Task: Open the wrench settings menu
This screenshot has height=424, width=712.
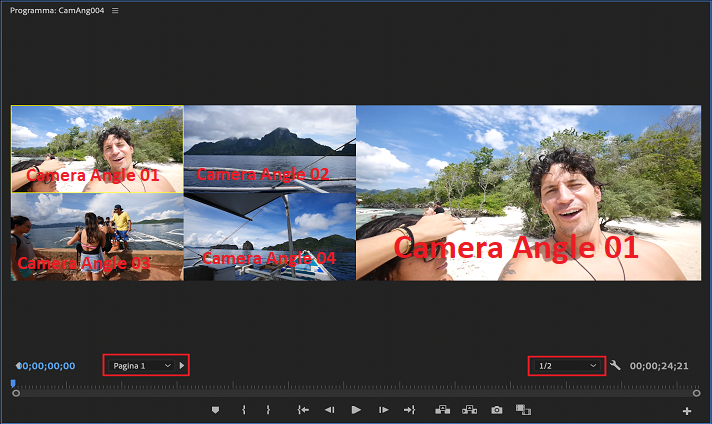Action: coord(615,365)
